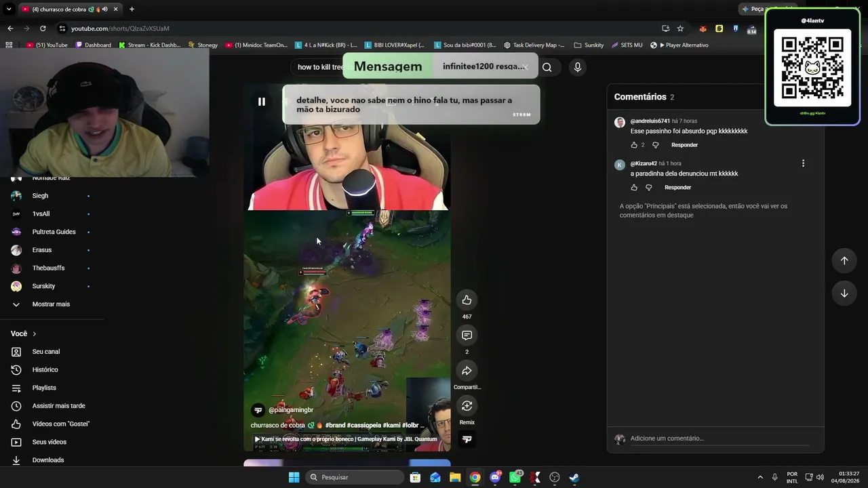Open the Stonegy bookmark
The height and width of the screenshot is (488, 868).
(203, 45)
